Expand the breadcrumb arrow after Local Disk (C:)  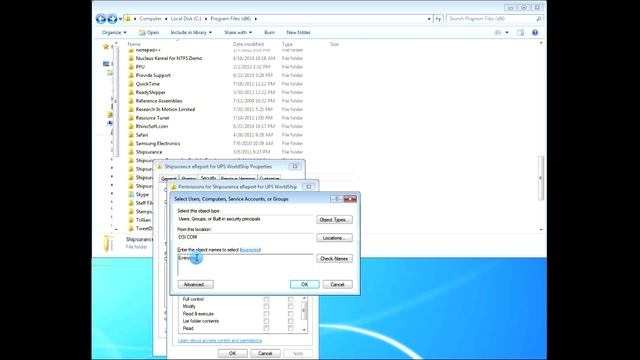tap(206, 19)
